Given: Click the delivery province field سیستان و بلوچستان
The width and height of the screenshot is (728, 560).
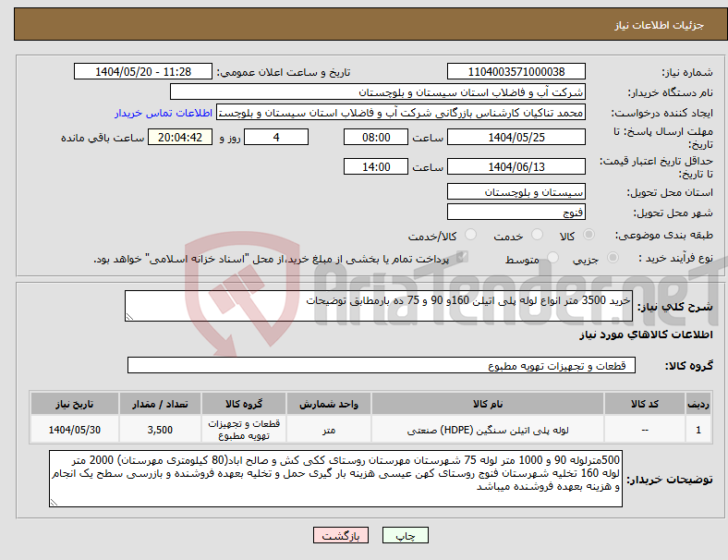Looking at the screenshot, I should pos(516,192).
